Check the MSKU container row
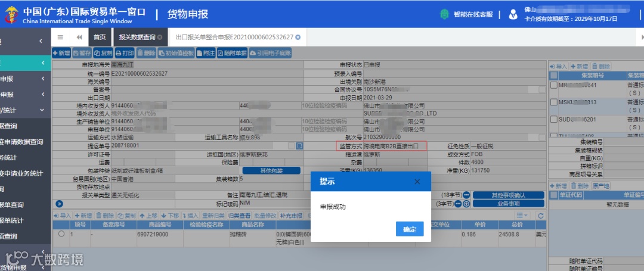This screenshot has width=644, height=271. pyautogui.click(x=553, y=102)
